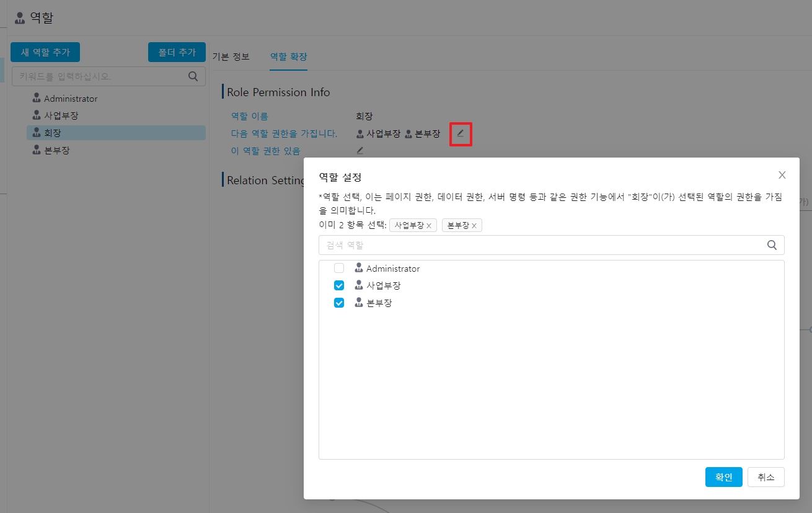Click the 폴더 추가 button
The height and width of the screenshot is (513, 812).
[x=177, y=52]
